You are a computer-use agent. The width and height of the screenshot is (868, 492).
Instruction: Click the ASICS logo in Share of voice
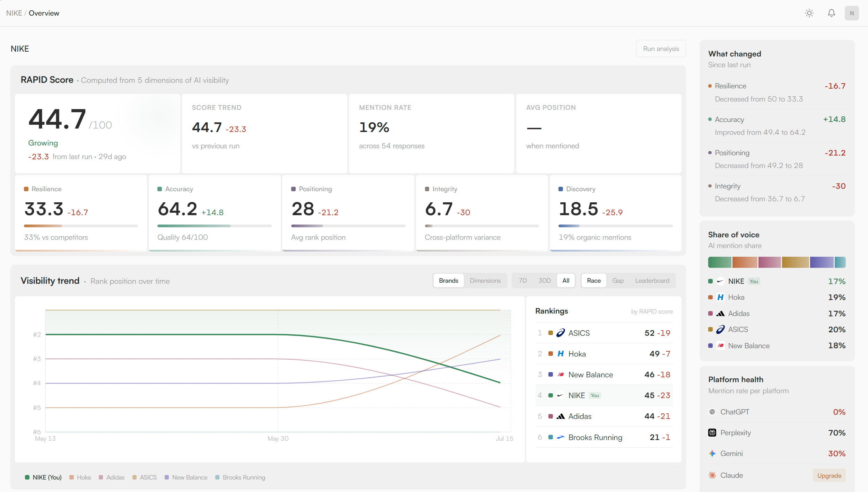tap(720, 330)
